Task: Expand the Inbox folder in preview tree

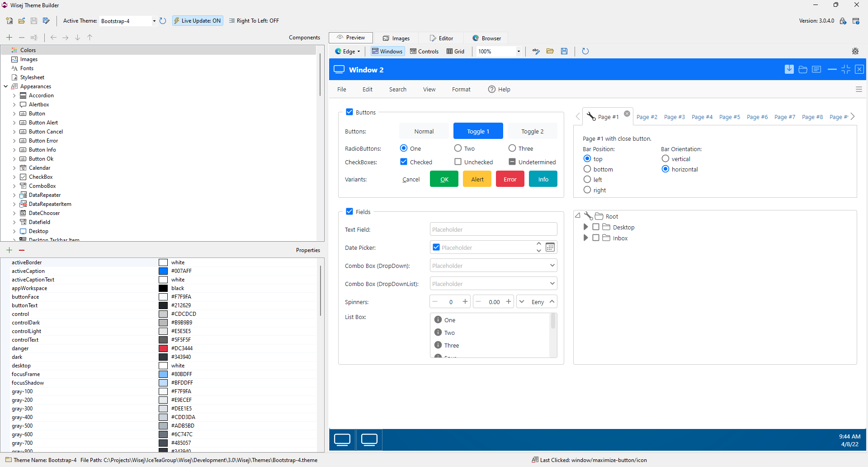Action: 585,238
